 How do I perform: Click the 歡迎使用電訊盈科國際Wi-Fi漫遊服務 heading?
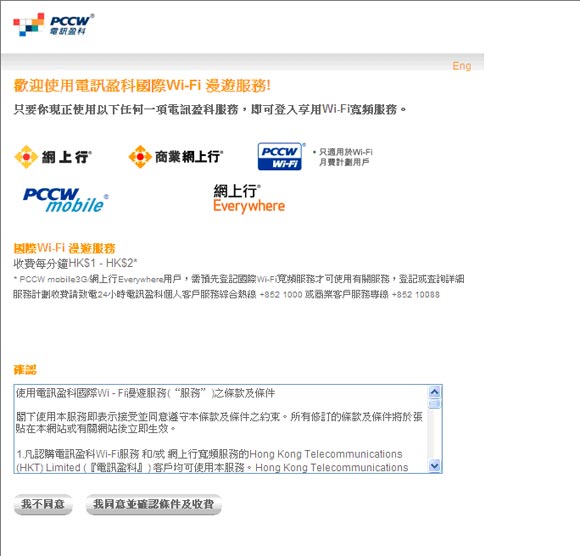(142, 85)
